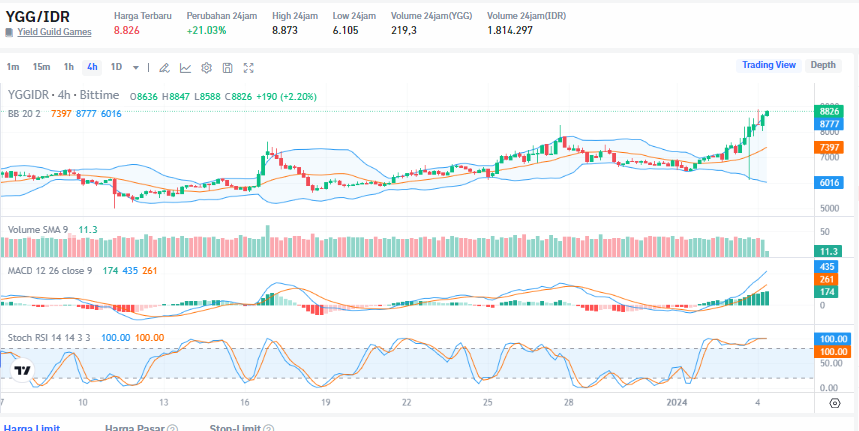Open the indicators chart icon

(186, 68)
